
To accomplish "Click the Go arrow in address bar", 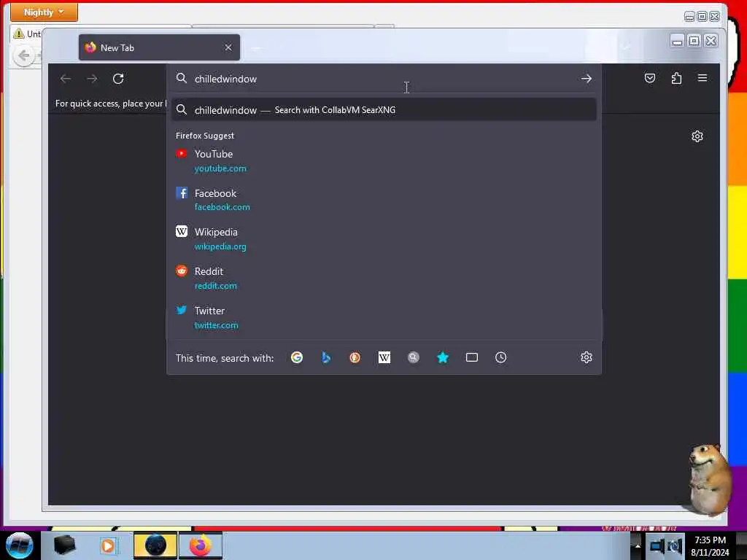I will pos(587,79).
